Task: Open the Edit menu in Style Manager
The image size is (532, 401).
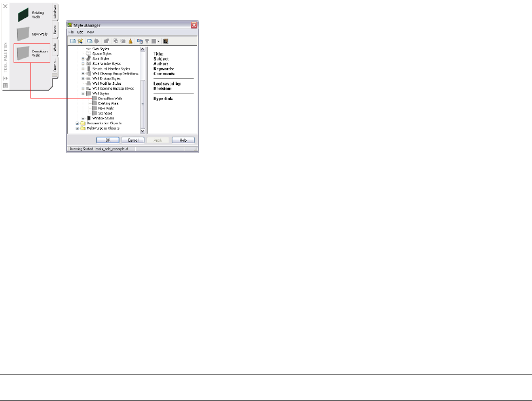Action: tap(80, 32)
